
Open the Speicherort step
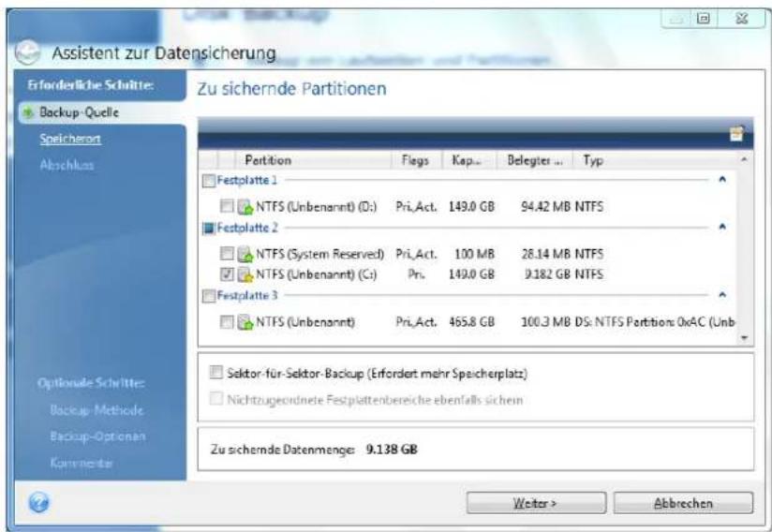click(x=70, y=139)
